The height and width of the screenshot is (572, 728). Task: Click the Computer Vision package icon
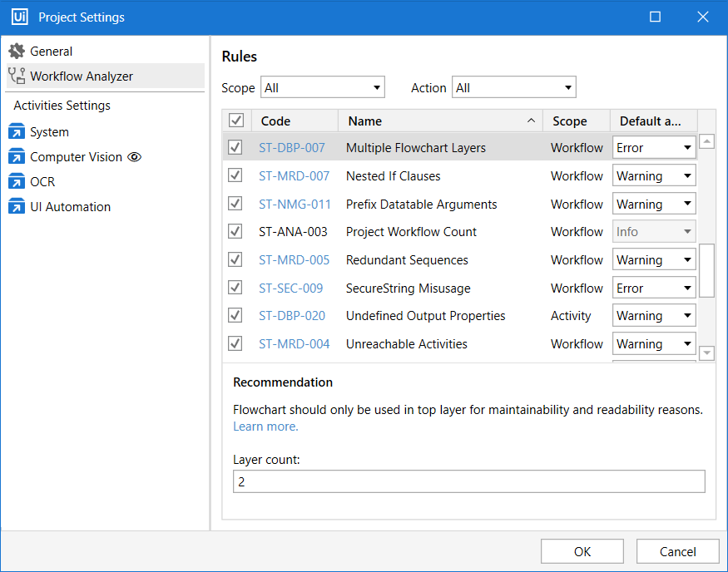click(17, 157)
